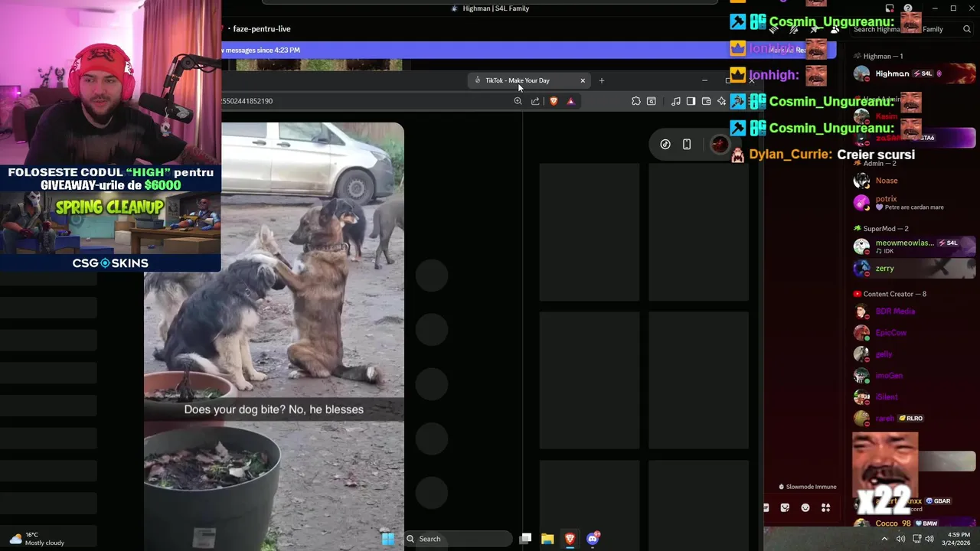Open the zoom magnifier icon in address bar
980x551 pixels.
tap(518, 101)
